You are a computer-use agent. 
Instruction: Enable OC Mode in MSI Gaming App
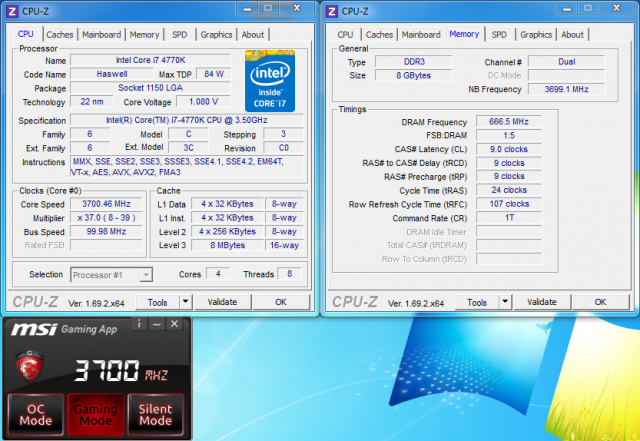point(36,414)
